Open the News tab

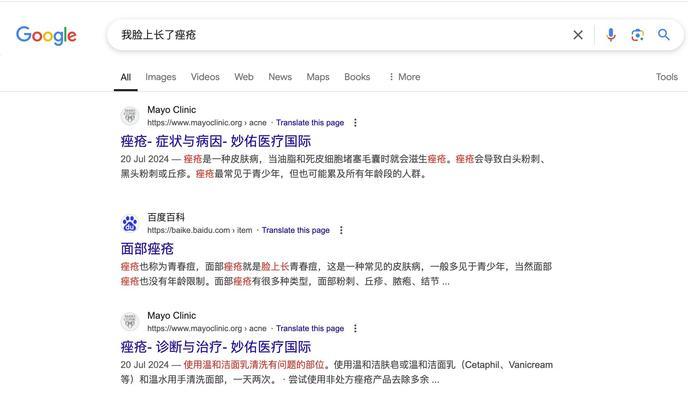point(280,77)
